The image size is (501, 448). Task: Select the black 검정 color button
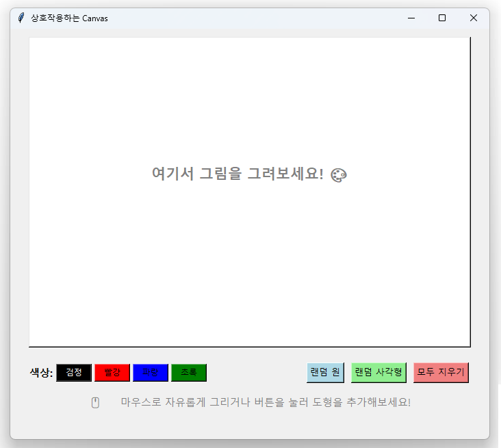(74, 372)
